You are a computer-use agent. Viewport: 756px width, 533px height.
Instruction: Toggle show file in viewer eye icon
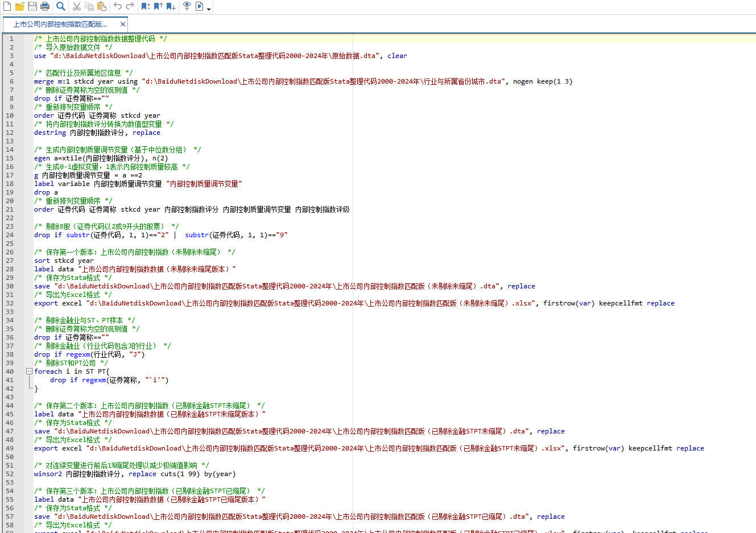(187, 6)
